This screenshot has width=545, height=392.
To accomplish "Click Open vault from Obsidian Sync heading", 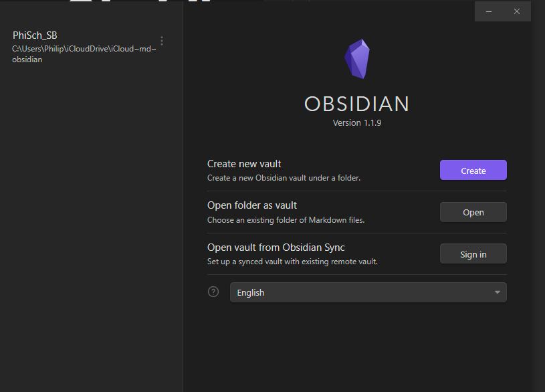I will tap(276, 248).
